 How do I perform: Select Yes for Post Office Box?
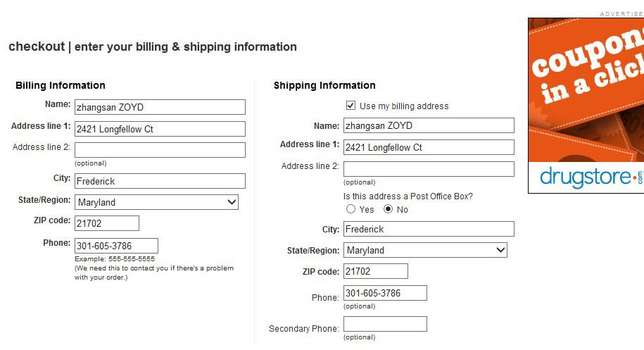point(351,209)
